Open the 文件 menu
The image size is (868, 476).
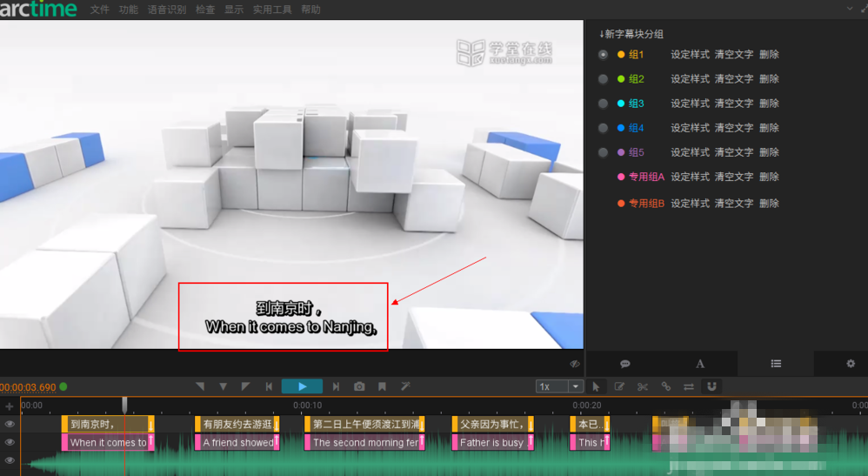pyautogui.click(x=100, y=10)
